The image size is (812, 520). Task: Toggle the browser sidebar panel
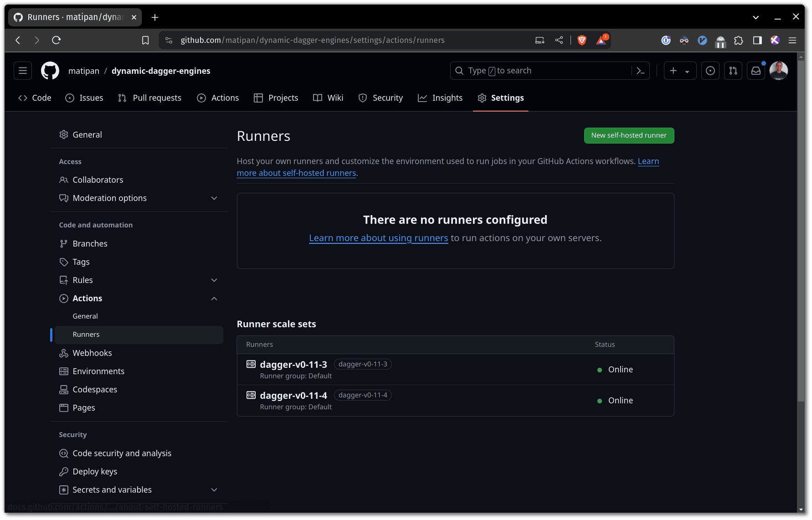point(757,40)
